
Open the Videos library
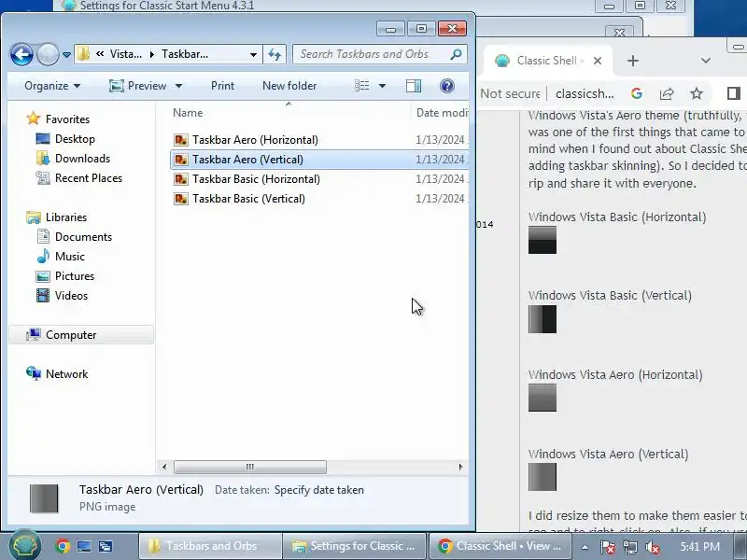tap(72, 296)
